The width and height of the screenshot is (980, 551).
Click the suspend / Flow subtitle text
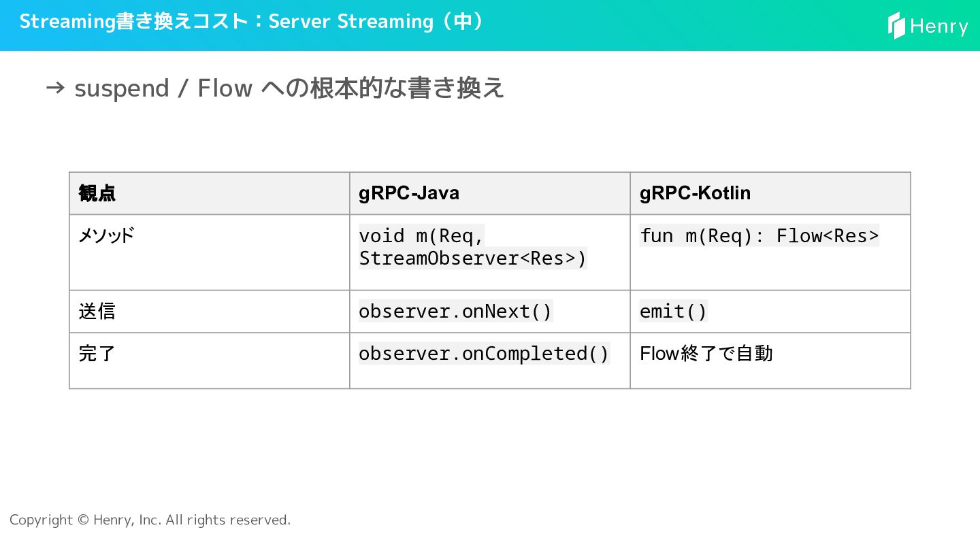tap(289, 88)
